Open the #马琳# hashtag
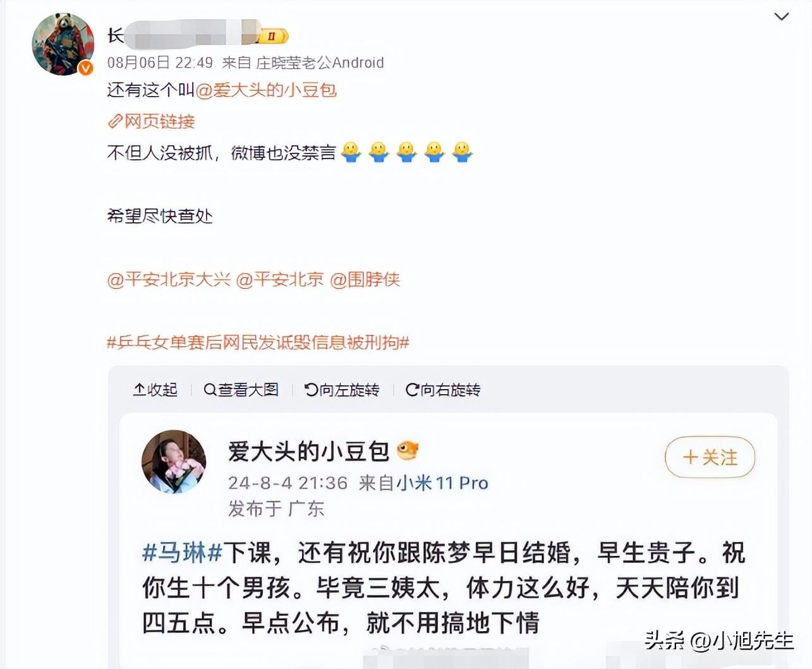The width and height of the screenshot is (812, 669). [x=182, y=553]
